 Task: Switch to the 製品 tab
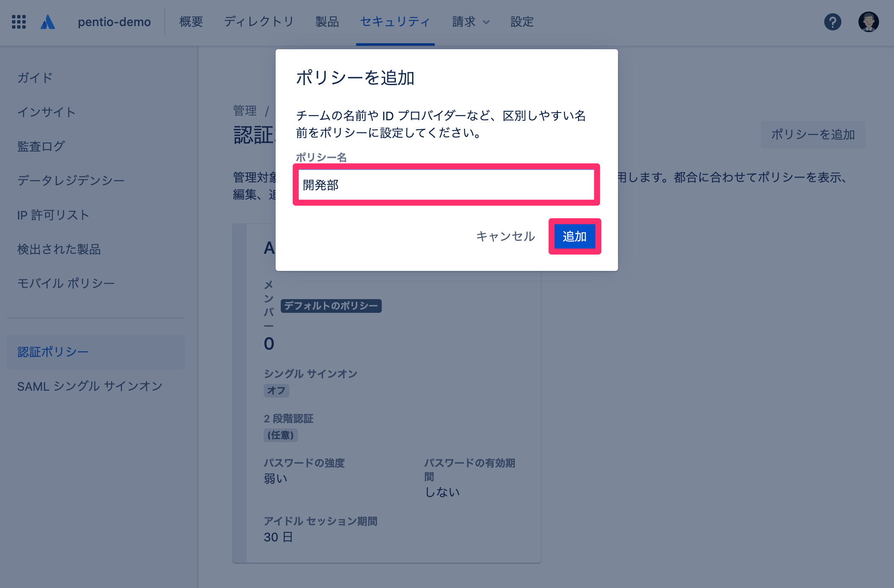pos(327,22)
